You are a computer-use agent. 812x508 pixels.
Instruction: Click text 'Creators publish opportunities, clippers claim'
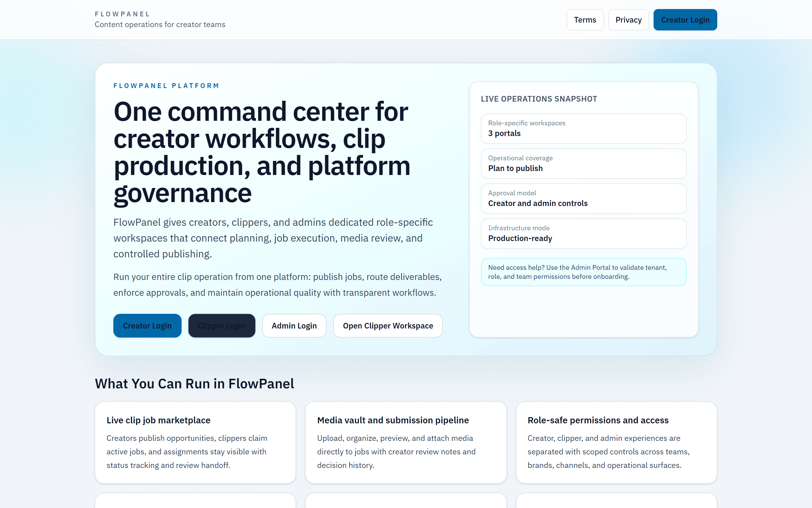point(187,438)
